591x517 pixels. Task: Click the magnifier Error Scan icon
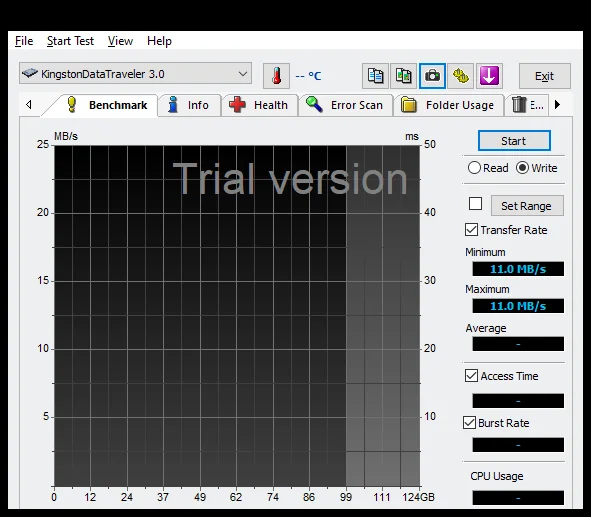[314, 104]
